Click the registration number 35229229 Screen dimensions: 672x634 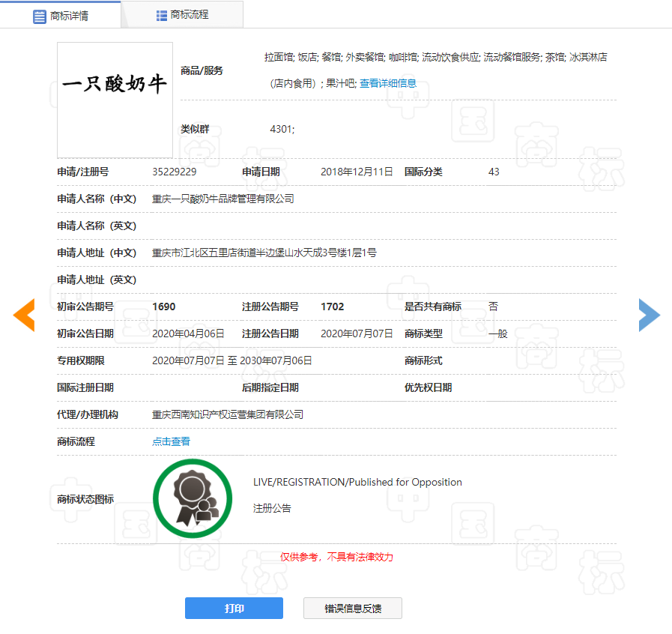174,172
